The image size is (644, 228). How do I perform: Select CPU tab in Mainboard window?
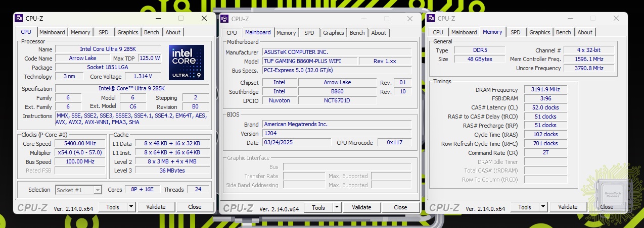[232, 33]
